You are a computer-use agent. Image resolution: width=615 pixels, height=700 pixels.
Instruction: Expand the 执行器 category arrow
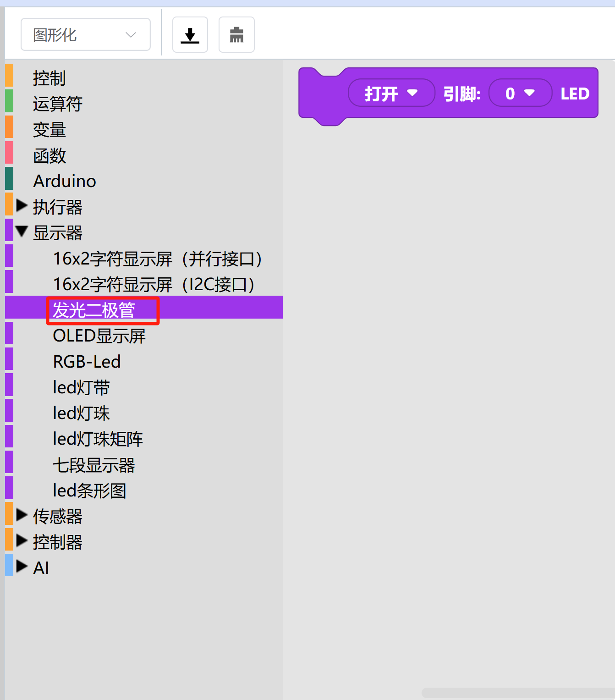tap(22, 206)
